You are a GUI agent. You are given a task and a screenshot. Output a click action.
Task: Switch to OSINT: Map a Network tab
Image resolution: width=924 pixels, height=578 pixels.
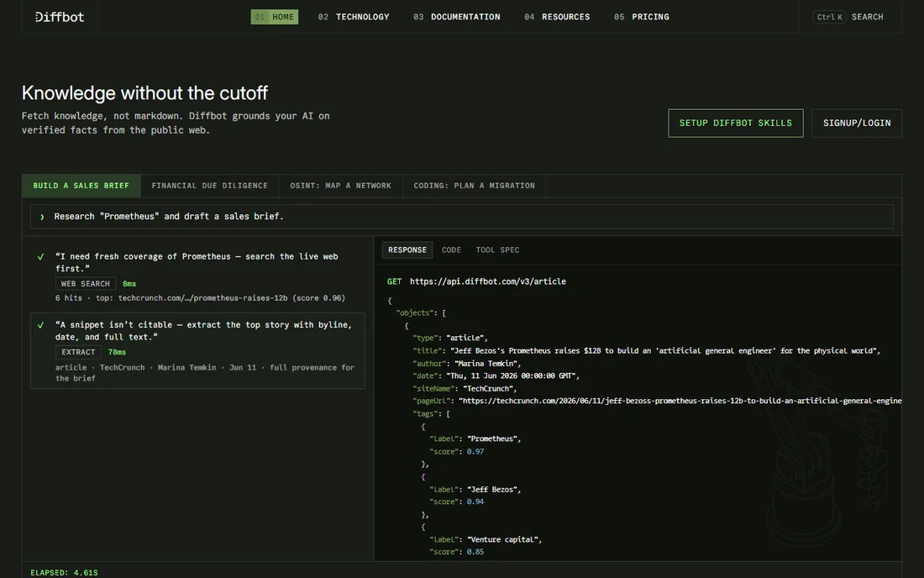coord(340,186)
